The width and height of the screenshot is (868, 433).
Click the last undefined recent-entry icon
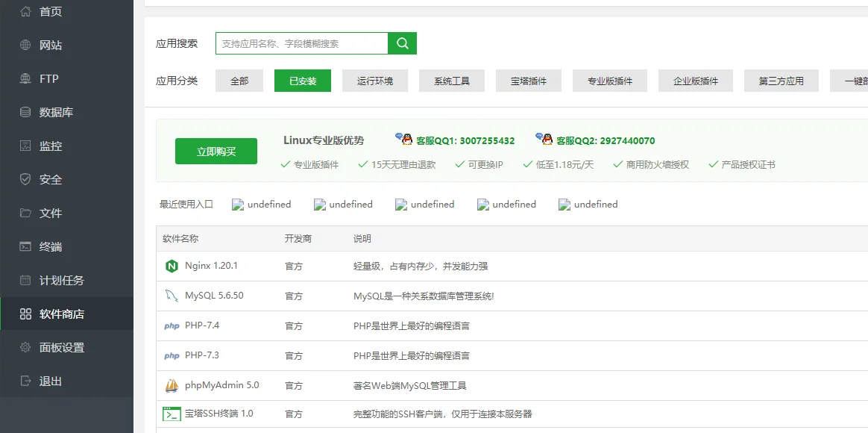tap(564, 205)
